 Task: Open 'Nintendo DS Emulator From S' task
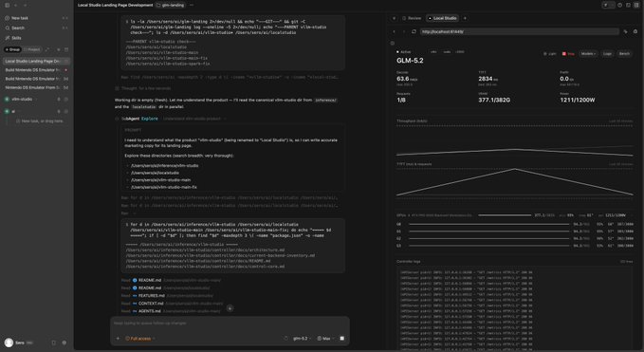(x=36, y=87)
